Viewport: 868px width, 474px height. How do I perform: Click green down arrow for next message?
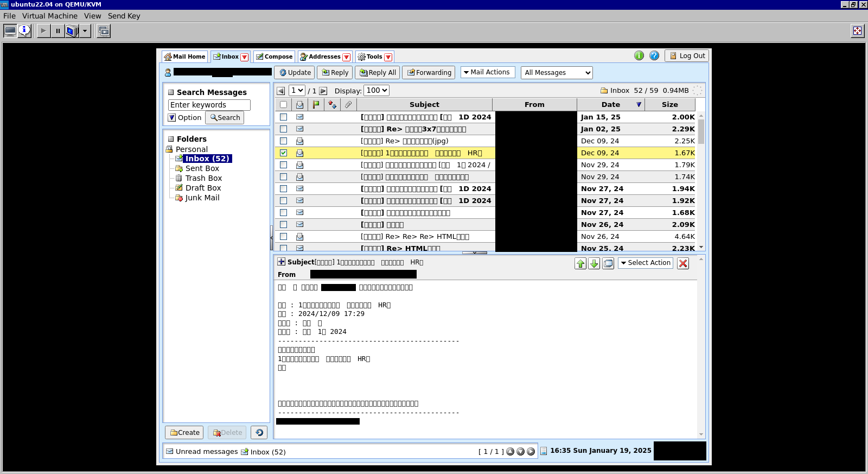pos(594,263)
